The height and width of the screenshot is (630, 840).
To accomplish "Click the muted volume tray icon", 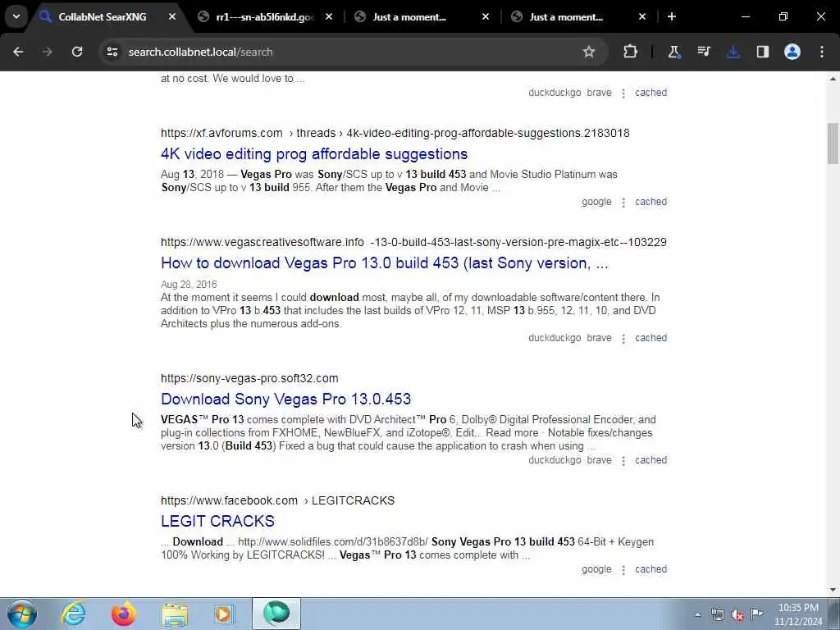I will [737, 615].
